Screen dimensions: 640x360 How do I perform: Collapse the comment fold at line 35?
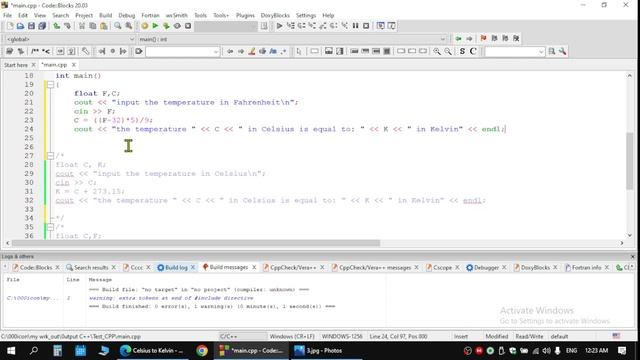click(x=50, y=227)
